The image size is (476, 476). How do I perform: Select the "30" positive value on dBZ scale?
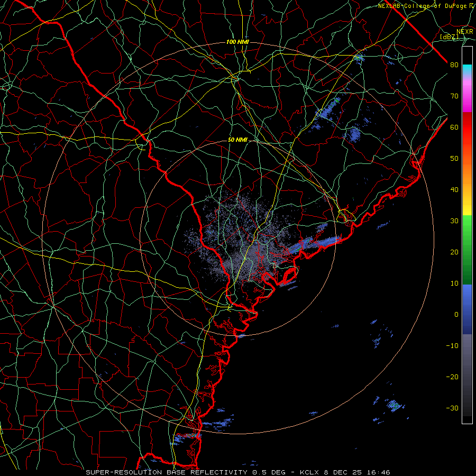tap(454, 221)
